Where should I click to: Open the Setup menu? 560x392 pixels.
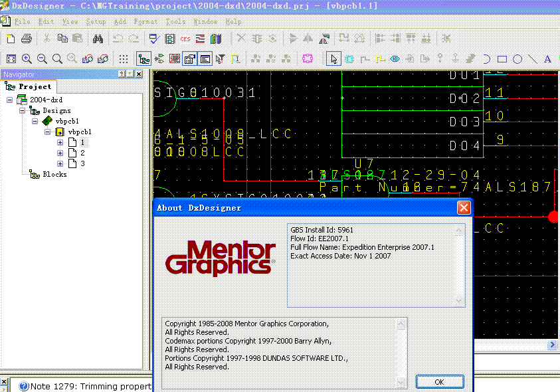click(96, 21)
